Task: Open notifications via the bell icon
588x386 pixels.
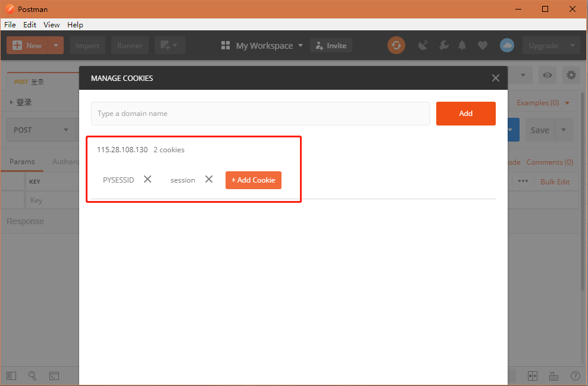Action: pyautogui.click(x=462, y=45)
